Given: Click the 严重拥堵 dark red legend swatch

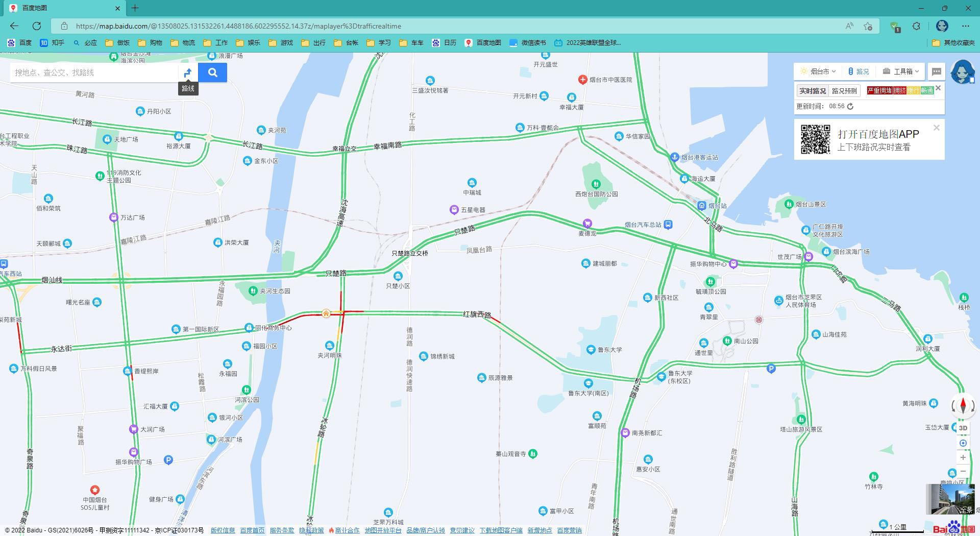Looking at the screenshot, I should (x=879, y=91).
